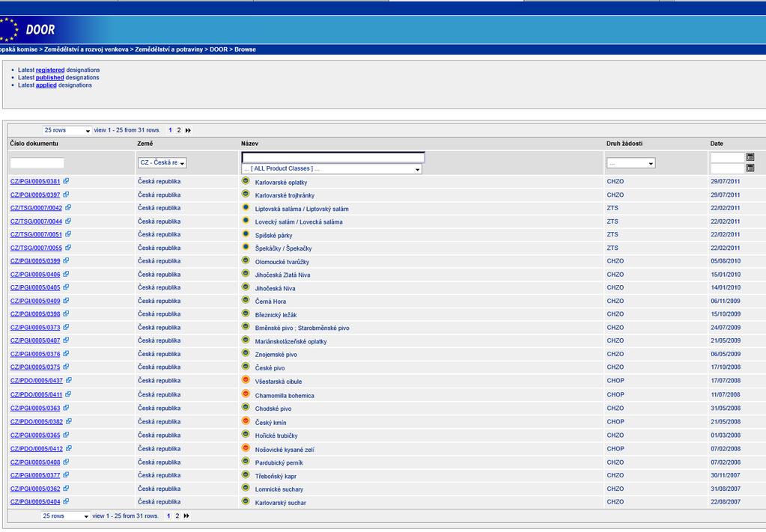
Task: Open latest 'registered' designations link
Action: [x=50, y=70]
